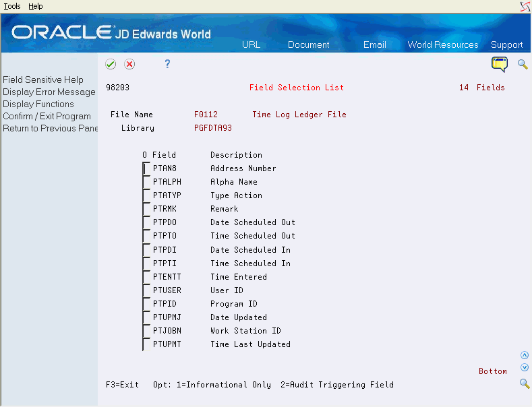
Task: Click option field for PTUPMJ
Action: click(146, 317)
